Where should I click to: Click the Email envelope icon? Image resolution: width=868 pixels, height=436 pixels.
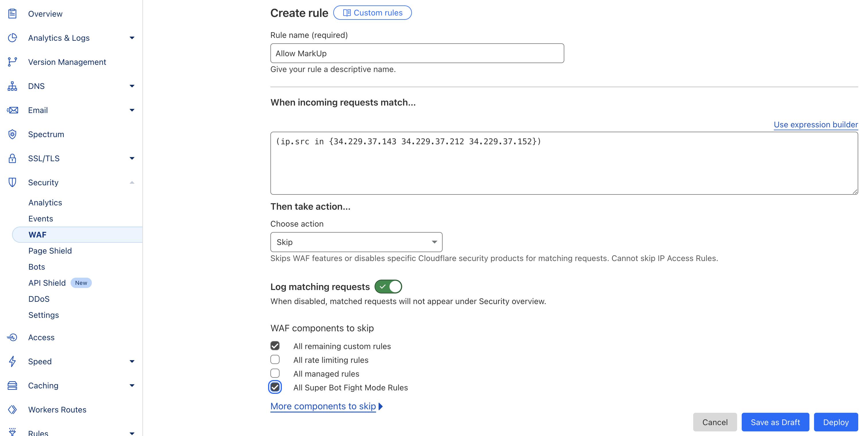coord(12,110)
